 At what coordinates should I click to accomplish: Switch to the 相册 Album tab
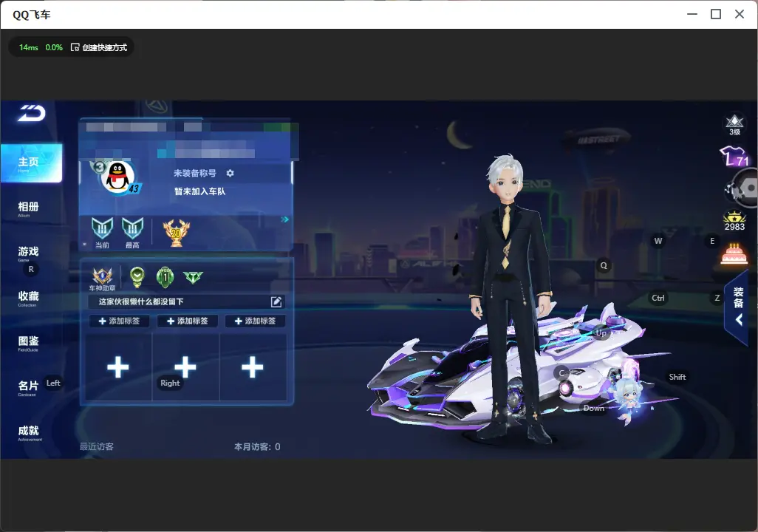[28, 209]
